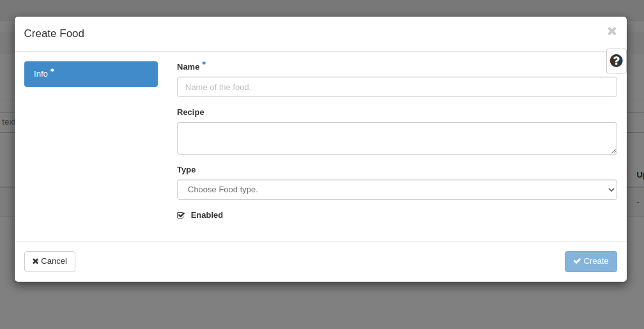
Task: Uncheck the Enabled checkbox
Action: point(181,215)
